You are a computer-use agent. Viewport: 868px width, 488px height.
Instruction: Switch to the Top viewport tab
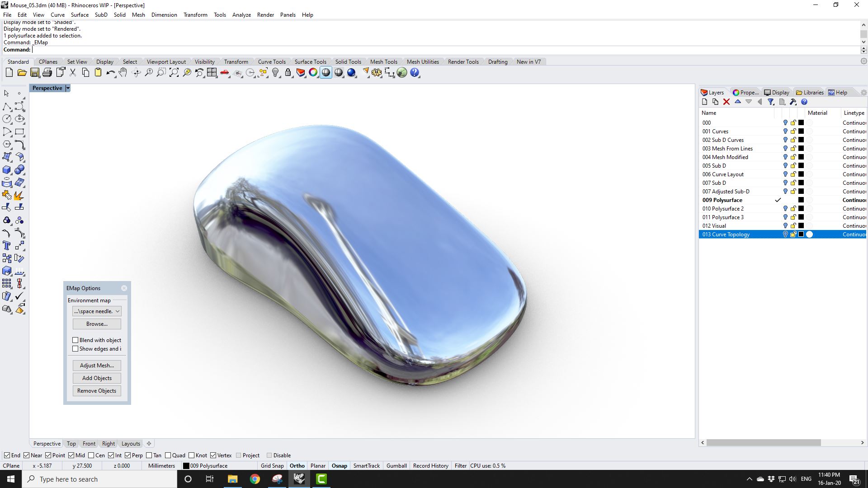pyautogui.click(x=71, y=444)
